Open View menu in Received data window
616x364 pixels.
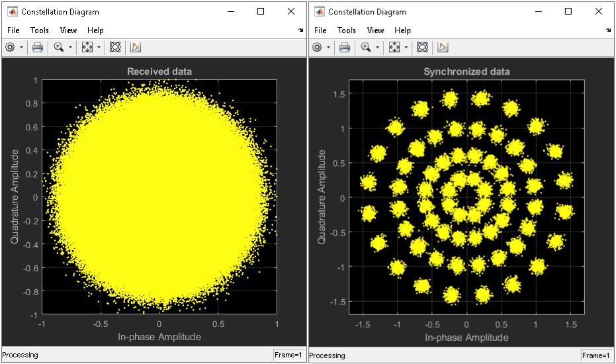(68, 30)
